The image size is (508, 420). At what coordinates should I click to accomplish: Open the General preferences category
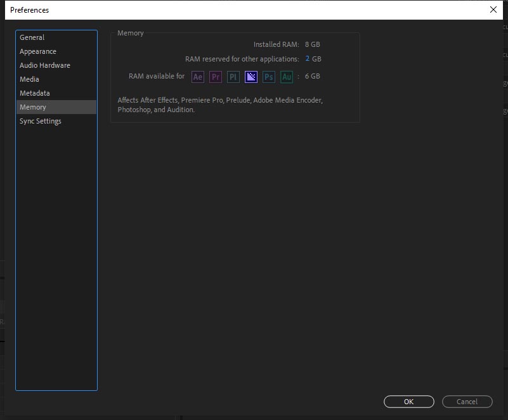click(x=32, y=37)
